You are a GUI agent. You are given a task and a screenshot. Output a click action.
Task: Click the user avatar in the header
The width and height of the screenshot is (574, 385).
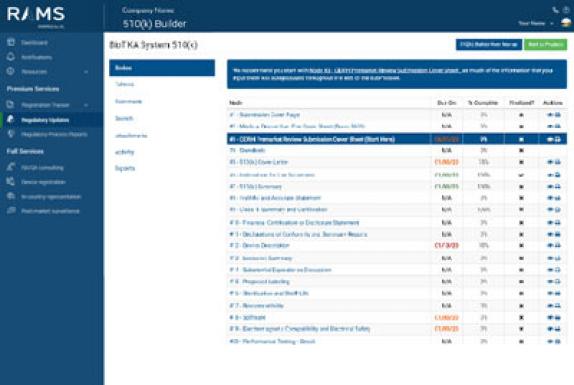[566, 23]
